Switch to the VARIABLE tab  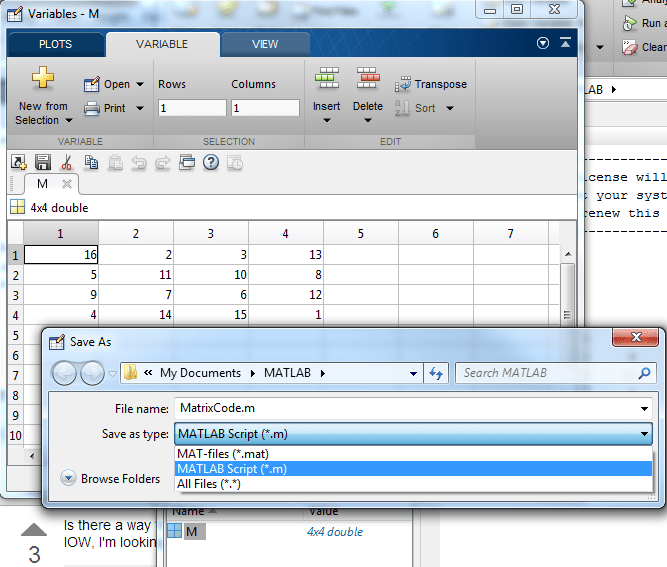point(162,44)
